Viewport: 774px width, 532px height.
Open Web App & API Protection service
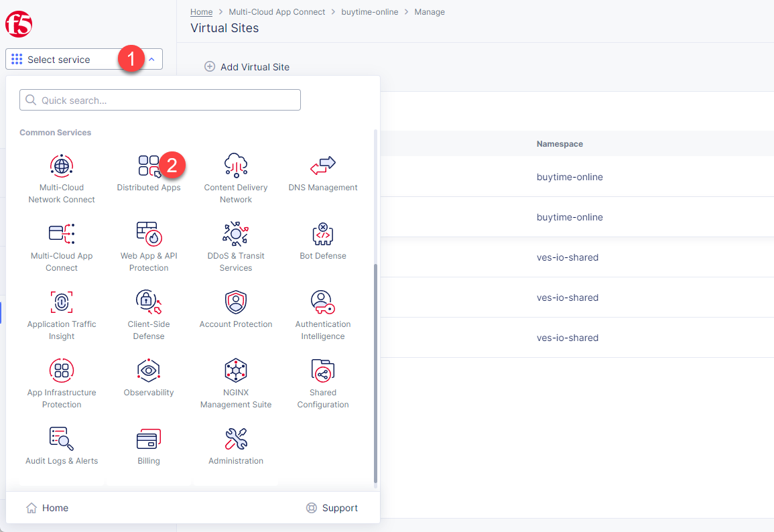coord(149,247)
